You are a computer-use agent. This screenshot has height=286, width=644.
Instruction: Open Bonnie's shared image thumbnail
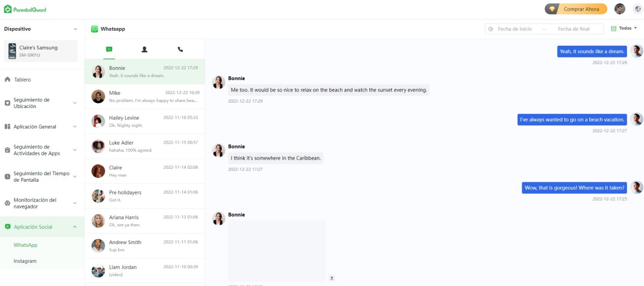276,251
